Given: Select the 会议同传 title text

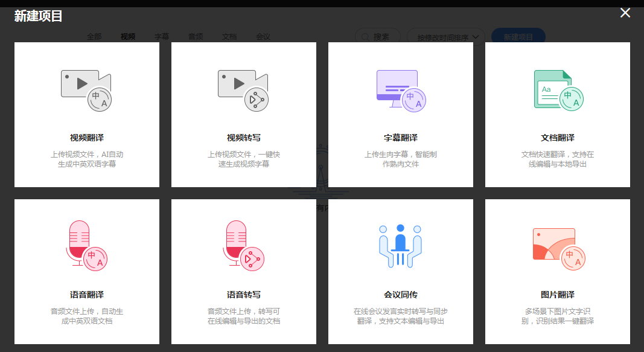Looking at the screenshot, I should 400,295.
